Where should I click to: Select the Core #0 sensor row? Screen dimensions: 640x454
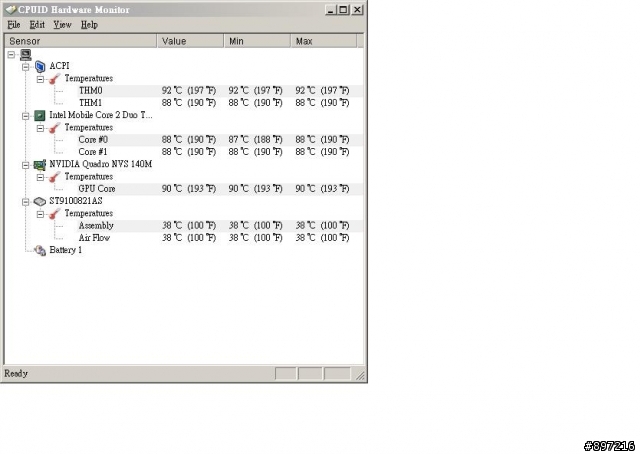click(220, 140)
